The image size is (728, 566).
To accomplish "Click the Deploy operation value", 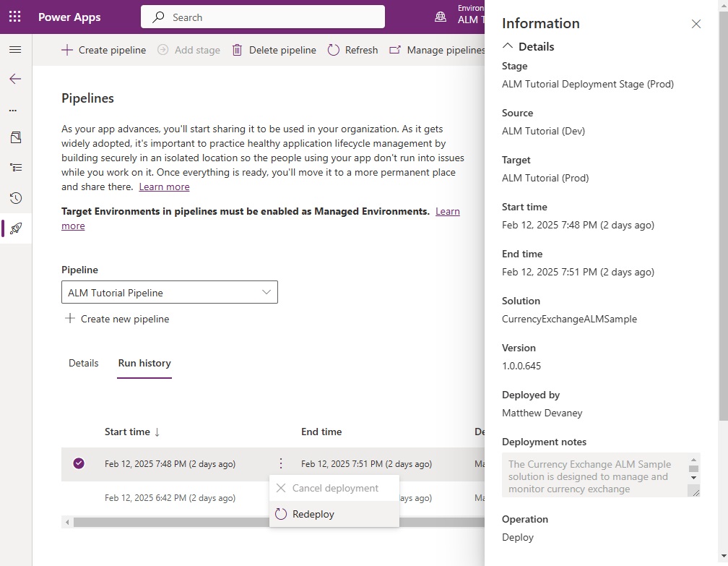I will 518,537.
